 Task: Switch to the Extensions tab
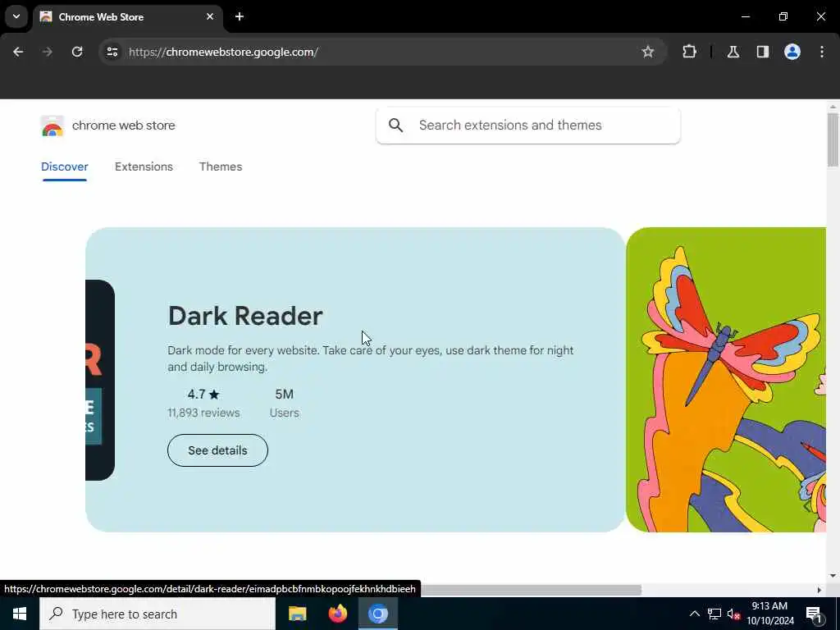click(144, 167)
